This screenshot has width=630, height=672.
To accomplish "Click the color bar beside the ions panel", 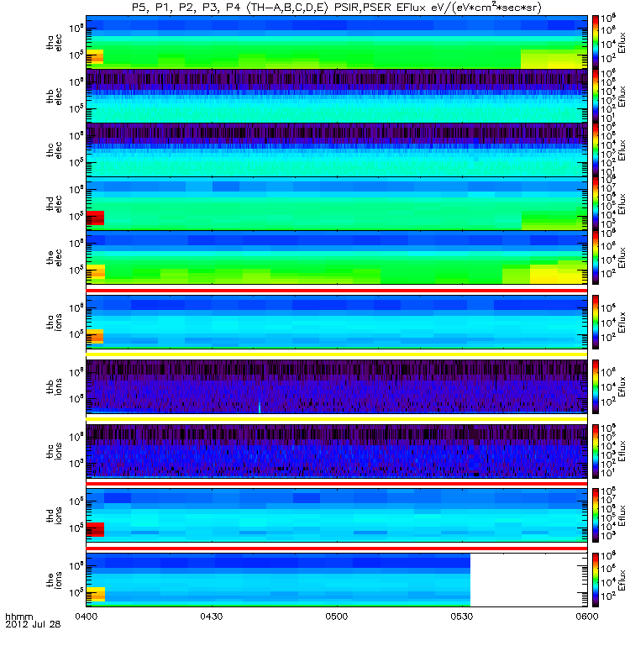I will (x=596, y=580).
